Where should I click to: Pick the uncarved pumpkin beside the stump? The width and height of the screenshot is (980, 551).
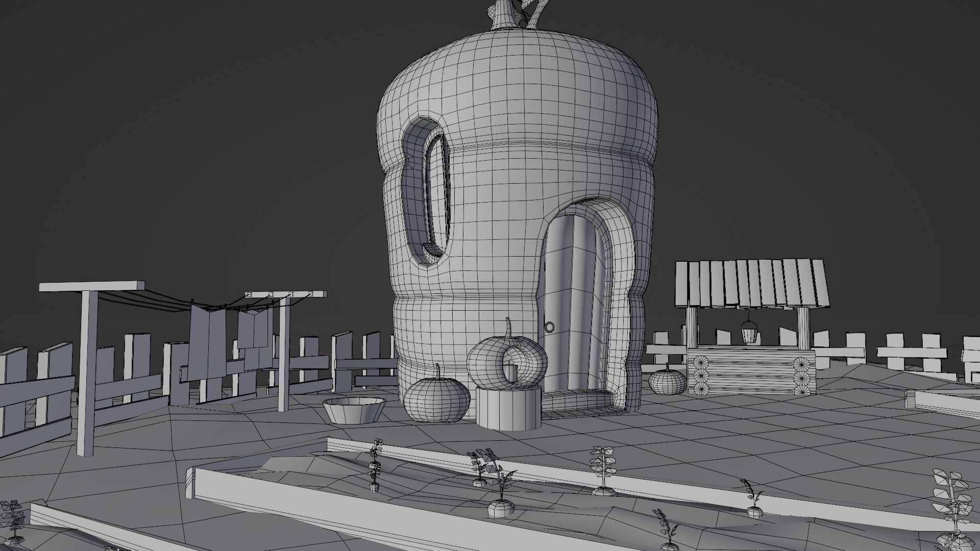coord(437,399)
